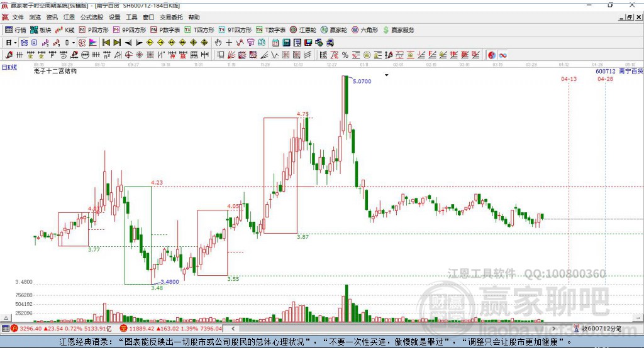Open the 江恩 menu

pos(69,17)
